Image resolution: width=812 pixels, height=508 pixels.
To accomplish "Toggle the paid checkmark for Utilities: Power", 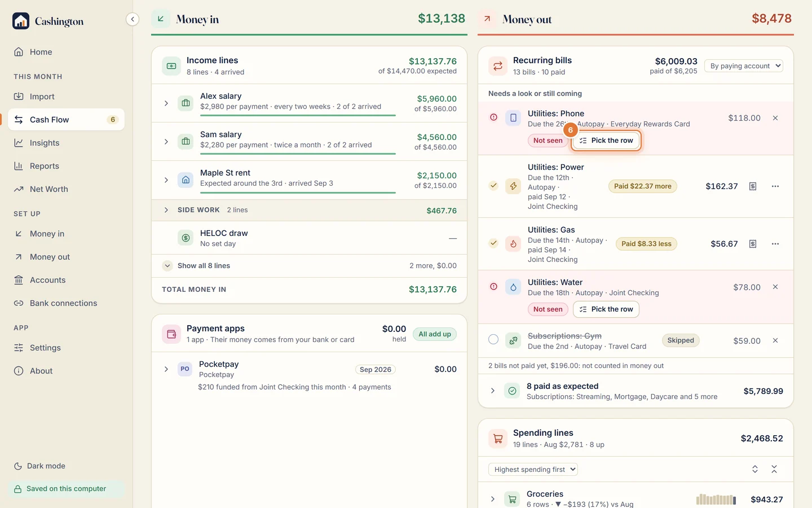I will coord(493,185).
